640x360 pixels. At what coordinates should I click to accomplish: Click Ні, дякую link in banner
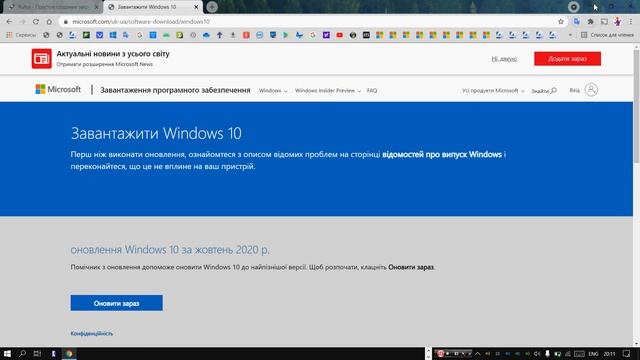pos(504,59)
